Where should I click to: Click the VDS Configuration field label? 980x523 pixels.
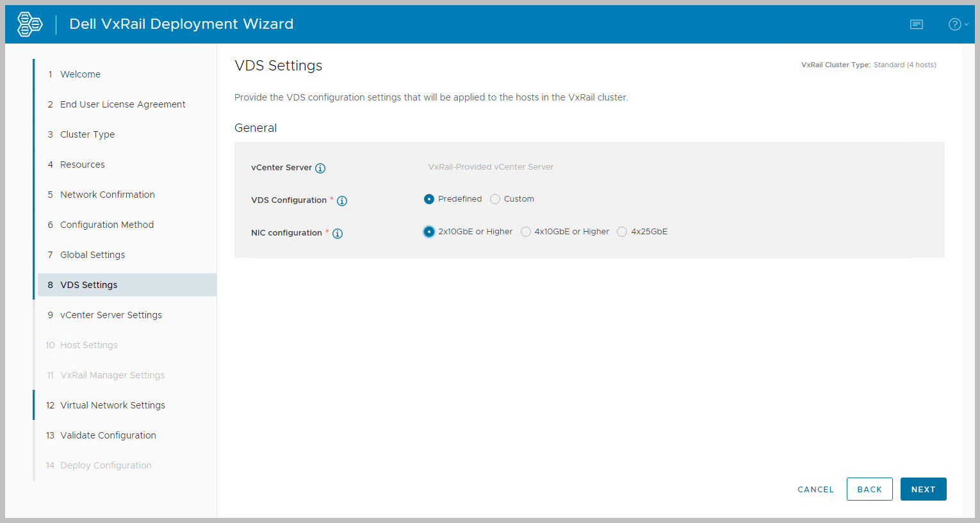[289, 200]
